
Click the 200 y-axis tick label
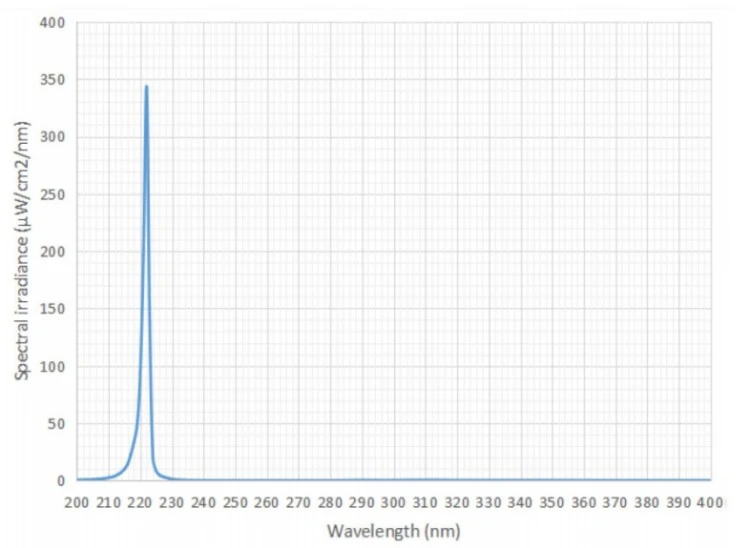tap(52, 252)
